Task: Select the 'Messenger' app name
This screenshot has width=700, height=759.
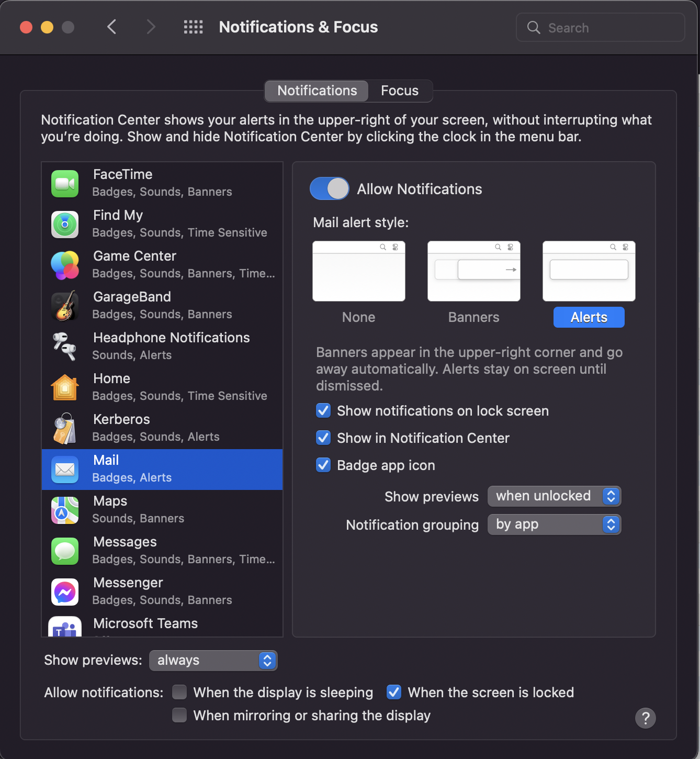Action: (x=128, y=583)
